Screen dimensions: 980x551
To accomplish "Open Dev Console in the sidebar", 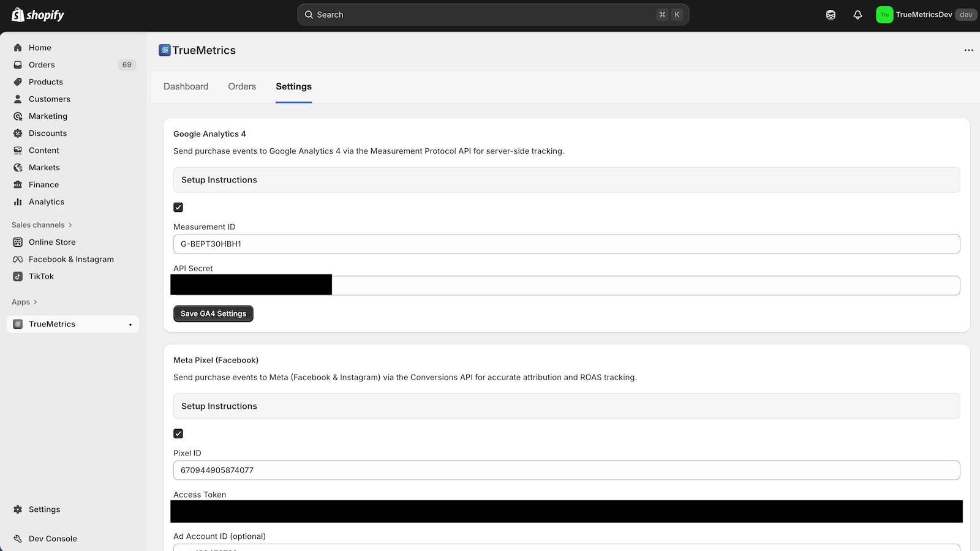I will pyautogui.click(x=53, y=539).
